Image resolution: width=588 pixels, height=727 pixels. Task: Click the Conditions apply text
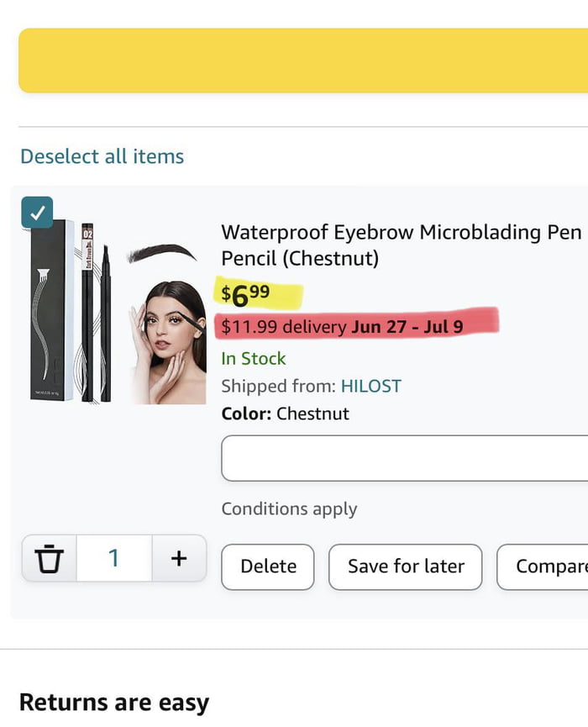click(289, 508)
